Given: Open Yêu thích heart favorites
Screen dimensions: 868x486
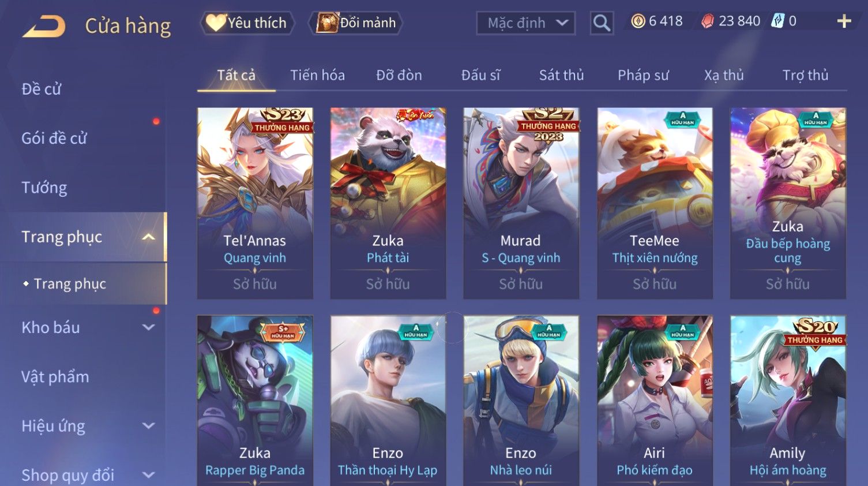Looking at the screenshot, I should [247, 23].
